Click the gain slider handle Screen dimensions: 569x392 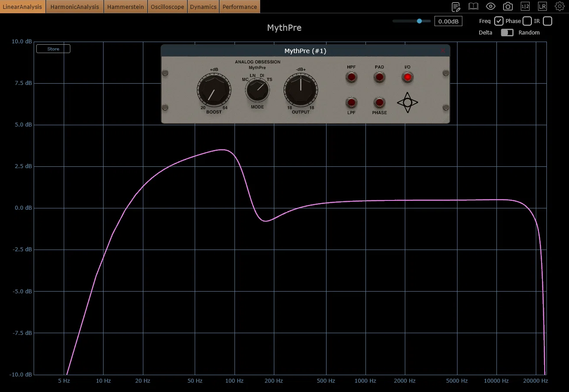coord(419,21)
